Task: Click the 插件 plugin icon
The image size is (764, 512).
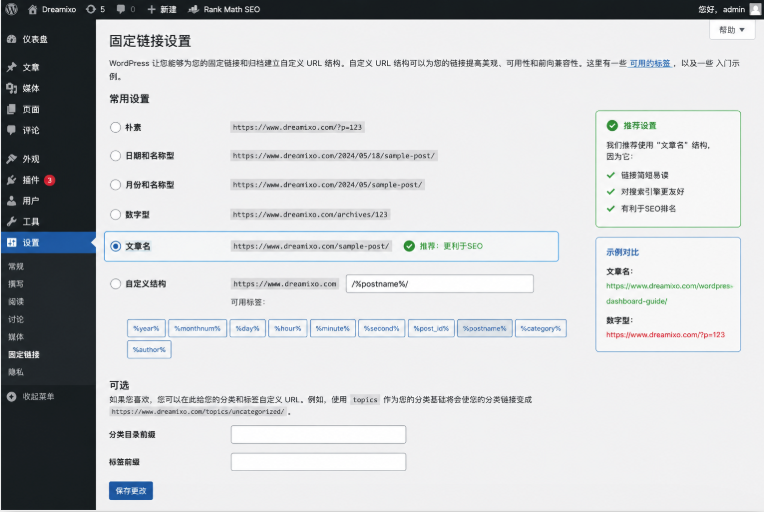Action: coord(12,180)
